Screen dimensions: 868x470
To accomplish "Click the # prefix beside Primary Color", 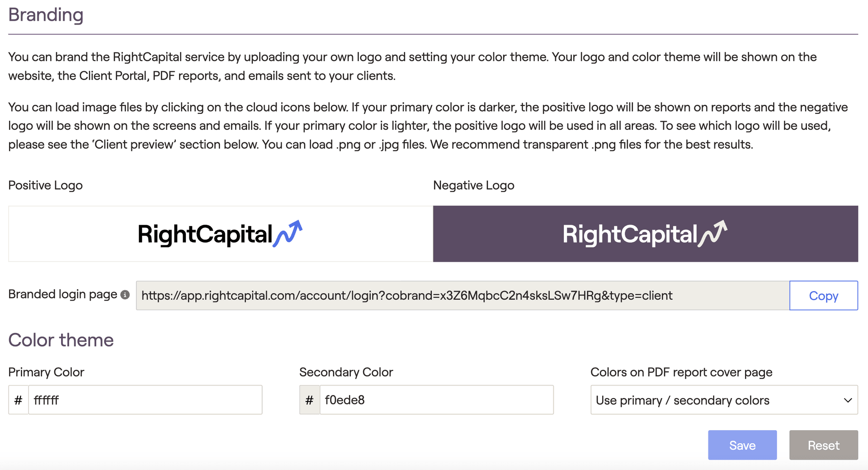I will pos(18,400).
